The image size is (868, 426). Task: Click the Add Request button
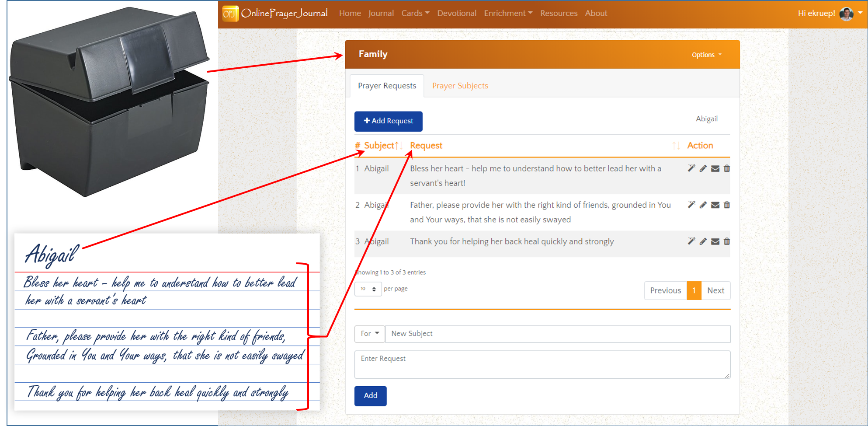(388, 121)
